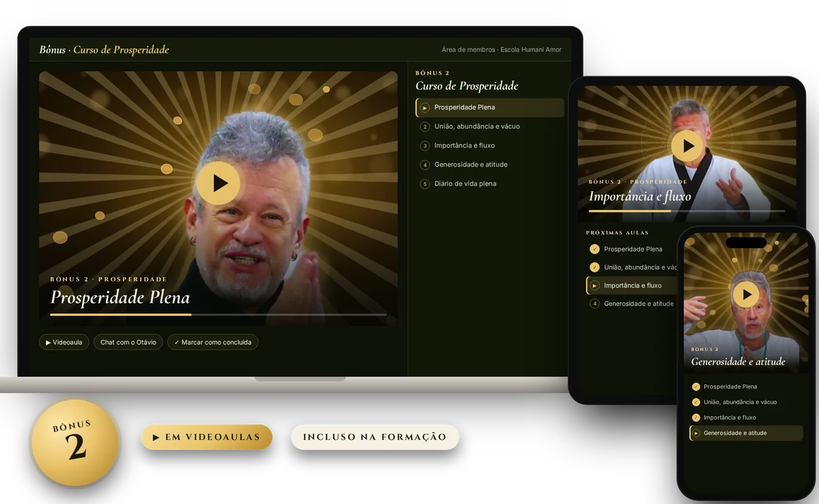Seek the progress bar under the laptop's Prosperidade Plena title

[218, 314]
